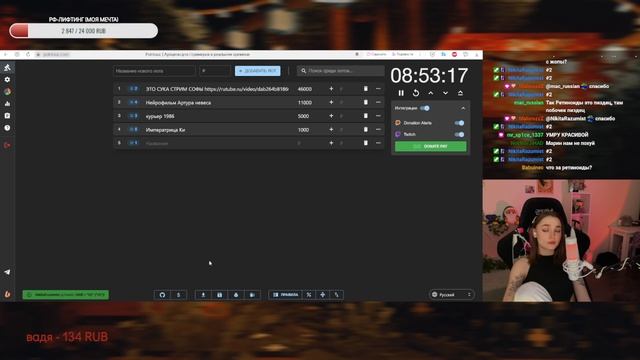Collapse the Интеграции panel
Image resolution: width=640 pixels, height=360 pixels.
pos(463,108)
